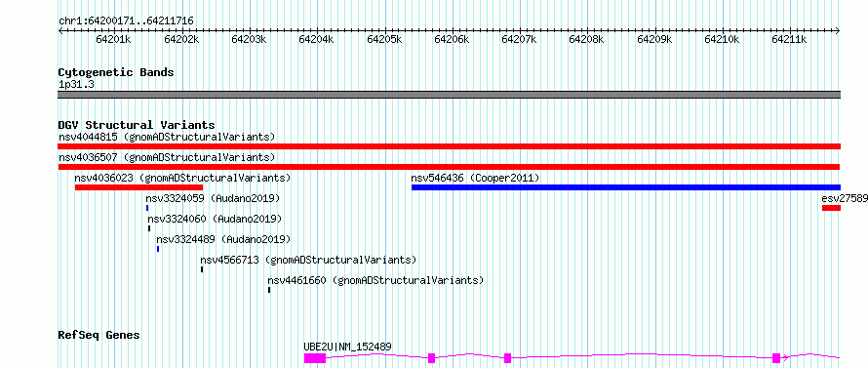Click the 64204k ruler tick label
This screenshot has width=868, height=368.
(x=317, y=39)
